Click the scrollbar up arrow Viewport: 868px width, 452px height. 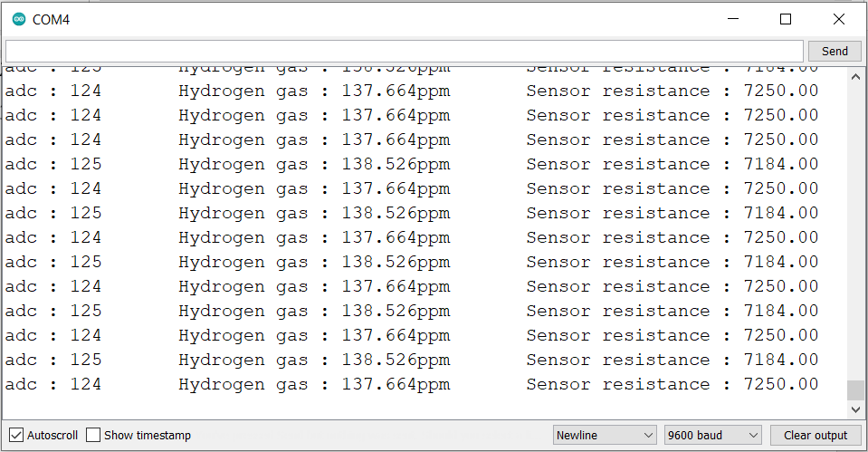[x=855, y=77]
